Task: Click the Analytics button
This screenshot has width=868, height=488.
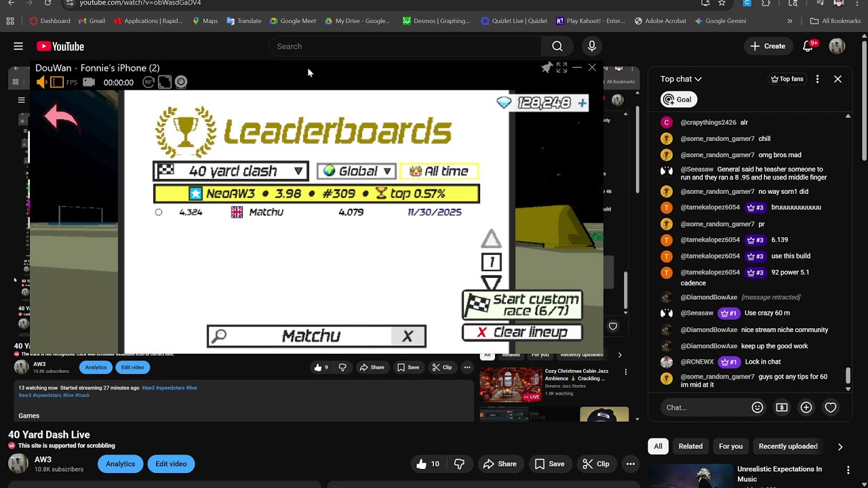Action: click(120, 464)
